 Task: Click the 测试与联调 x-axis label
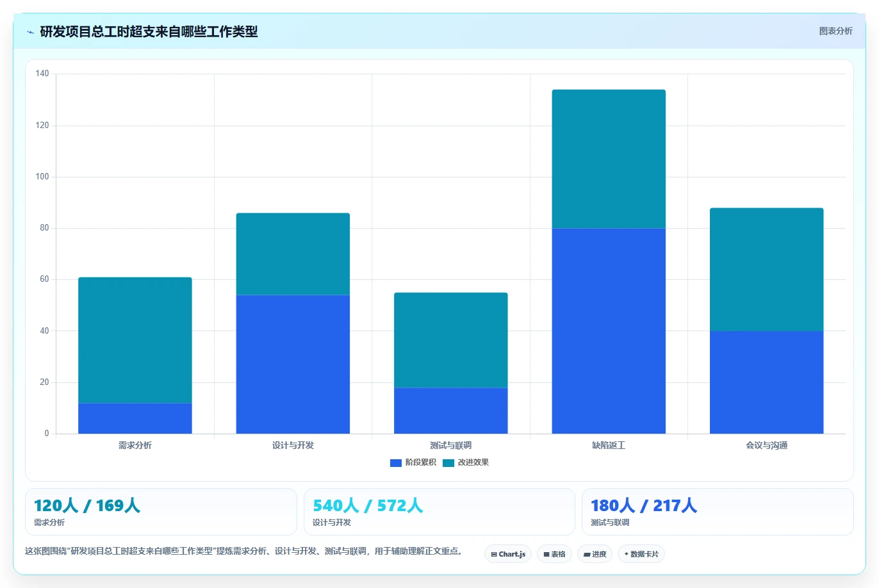pos(451,445)
